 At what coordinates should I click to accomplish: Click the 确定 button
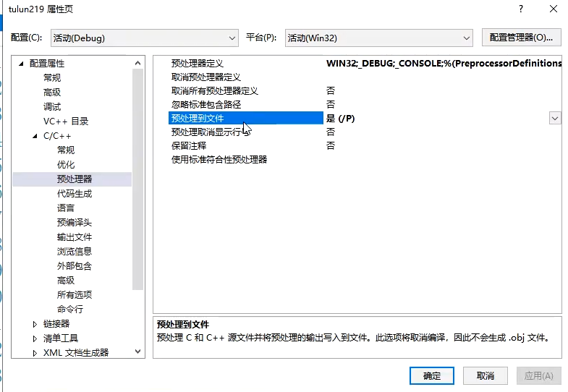pyautogui.click(x=431, y=376)
